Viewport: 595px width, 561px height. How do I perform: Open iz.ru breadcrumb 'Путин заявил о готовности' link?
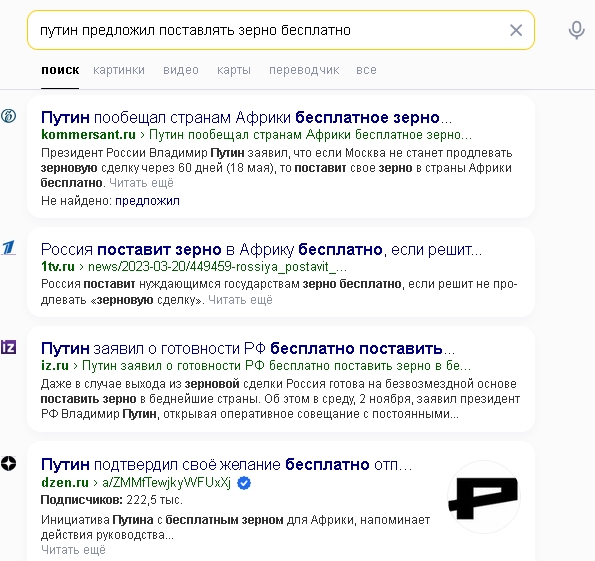tap(276, 366)
